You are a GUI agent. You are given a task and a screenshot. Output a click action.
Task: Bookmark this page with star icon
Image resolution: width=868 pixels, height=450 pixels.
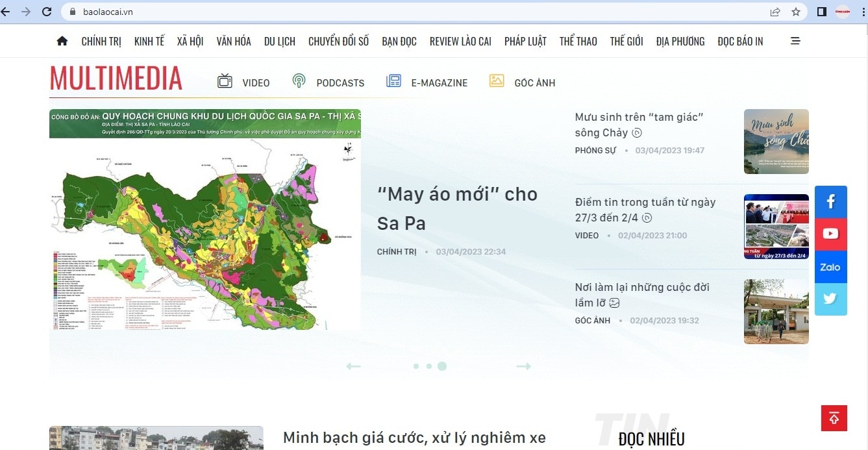click(796, 12)
